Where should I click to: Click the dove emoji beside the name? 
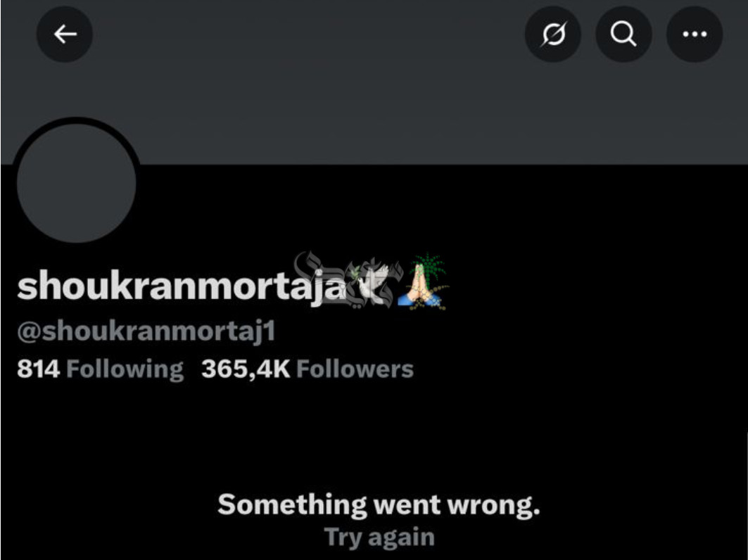(x=368, y=285)
